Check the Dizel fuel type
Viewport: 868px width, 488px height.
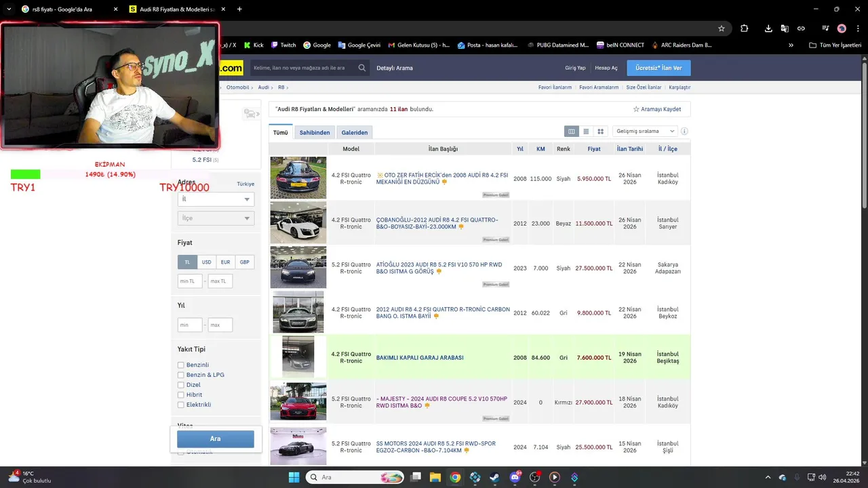(x=181, y=385)
